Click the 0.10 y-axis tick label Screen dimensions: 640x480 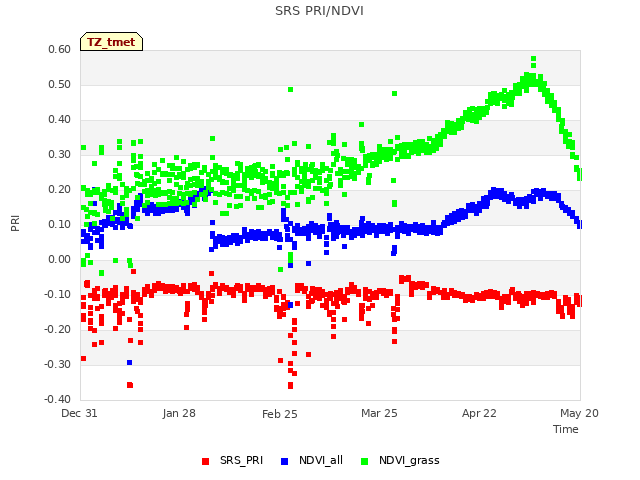(x=60, y=224)
